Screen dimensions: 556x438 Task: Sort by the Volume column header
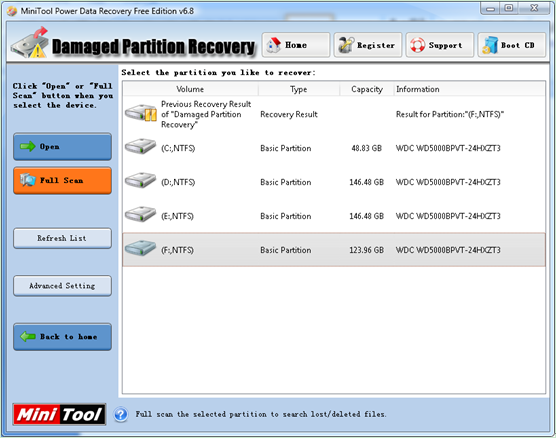pyautogui.click(x=190, y=89)
